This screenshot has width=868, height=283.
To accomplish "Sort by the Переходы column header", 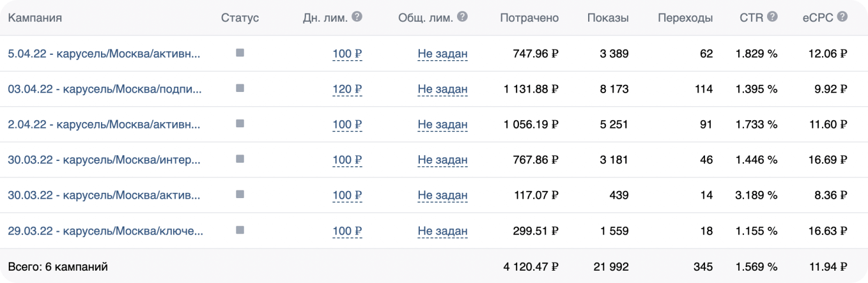I will (685, 18).
